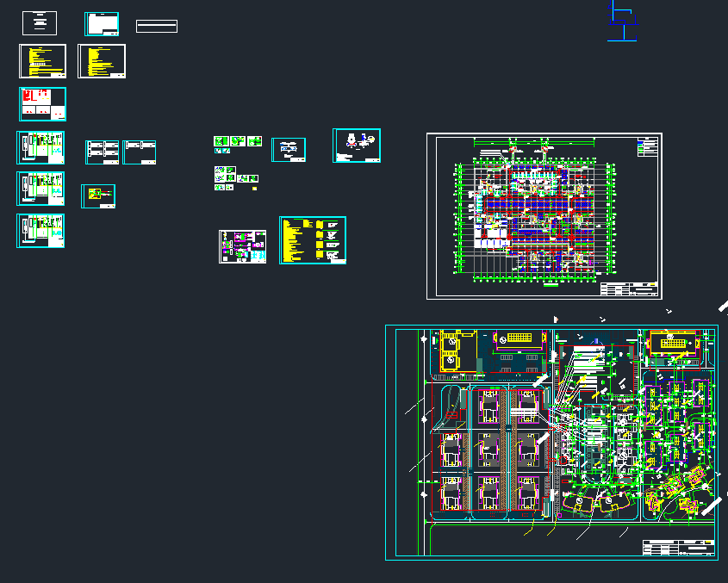
Task: Click the small sheet with yellow-green detail
Action: point(98,196)
